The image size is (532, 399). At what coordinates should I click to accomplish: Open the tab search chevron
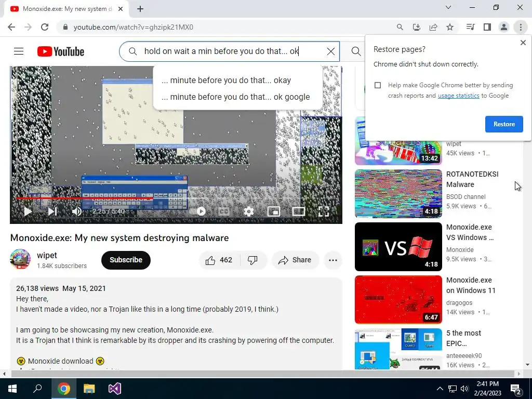tap(448, 7)
